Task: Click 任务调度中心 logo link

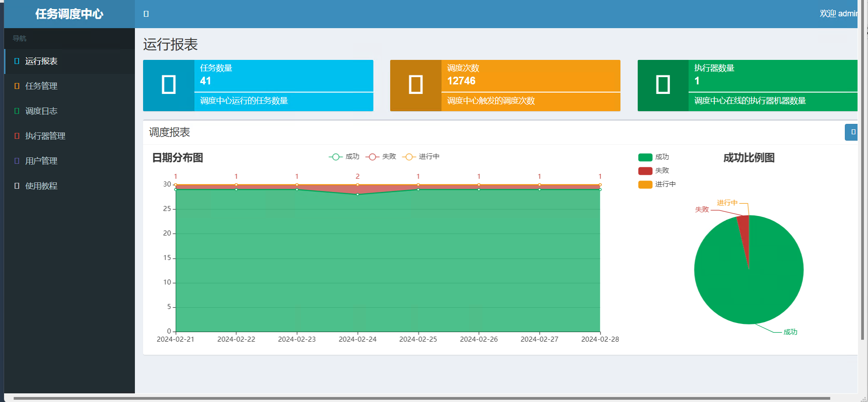Action: (x=69, y=14)
